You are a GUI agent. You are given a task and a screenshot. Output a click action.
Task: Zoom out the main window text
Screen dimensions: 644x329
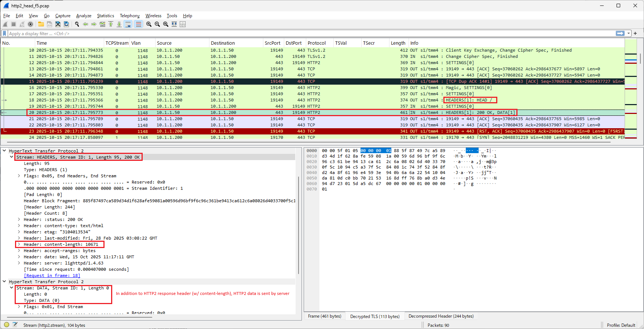(x=157, y=24)
